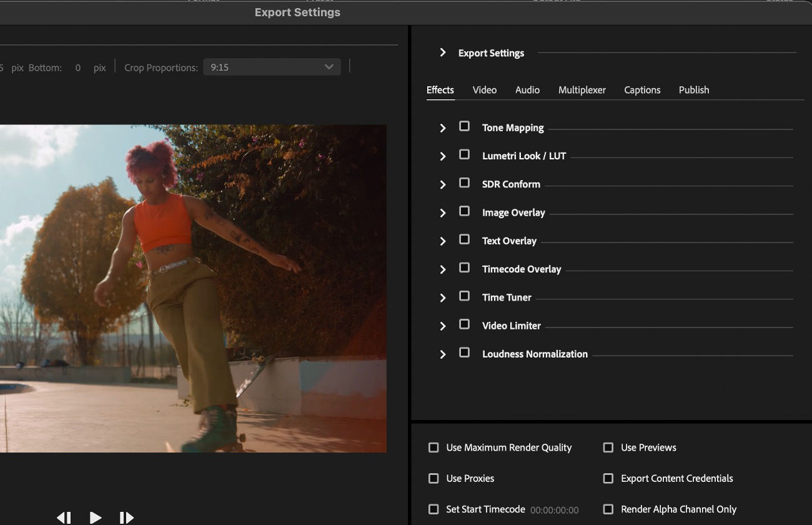Screen dimensions: 812x525
Task: Expand the Loudness Normalization settings
Action: [443, 353]
